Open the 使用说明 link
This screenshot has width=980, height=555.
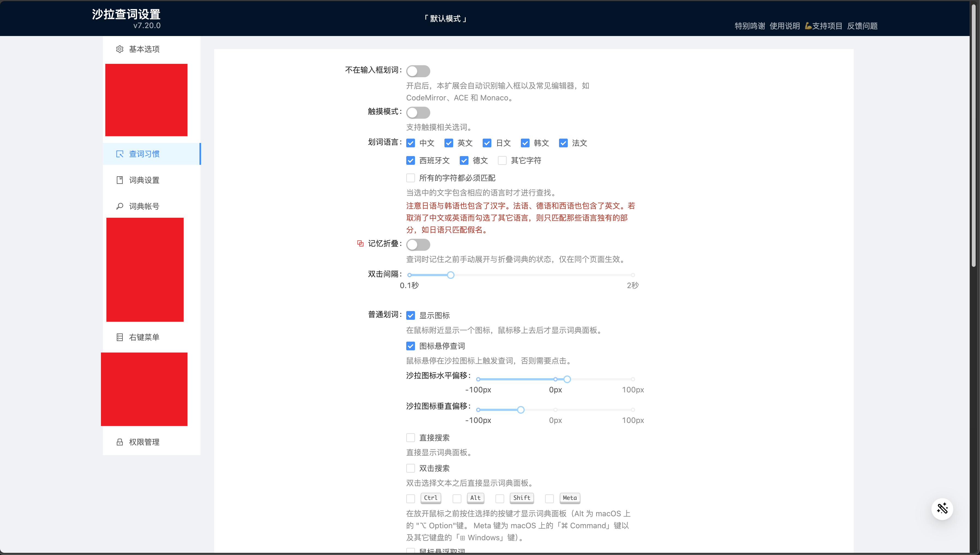coord(785,26)
